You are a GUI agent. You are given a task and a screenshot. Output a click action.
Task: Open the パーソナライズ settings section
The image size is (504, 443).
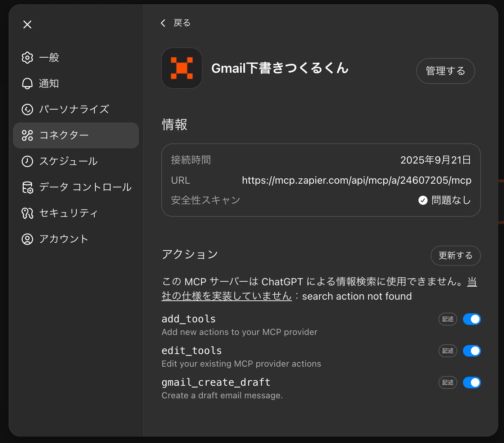(x=76, y=109)
